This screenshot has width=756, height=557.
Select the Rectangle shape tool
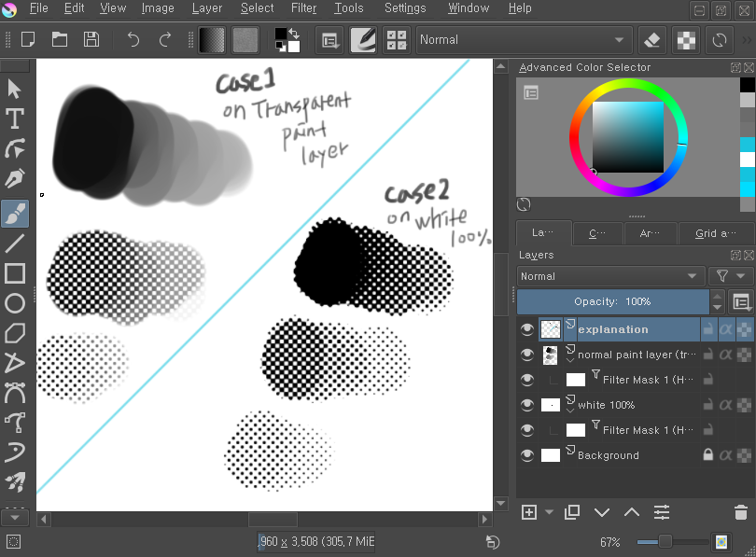(x=15, y=273)
